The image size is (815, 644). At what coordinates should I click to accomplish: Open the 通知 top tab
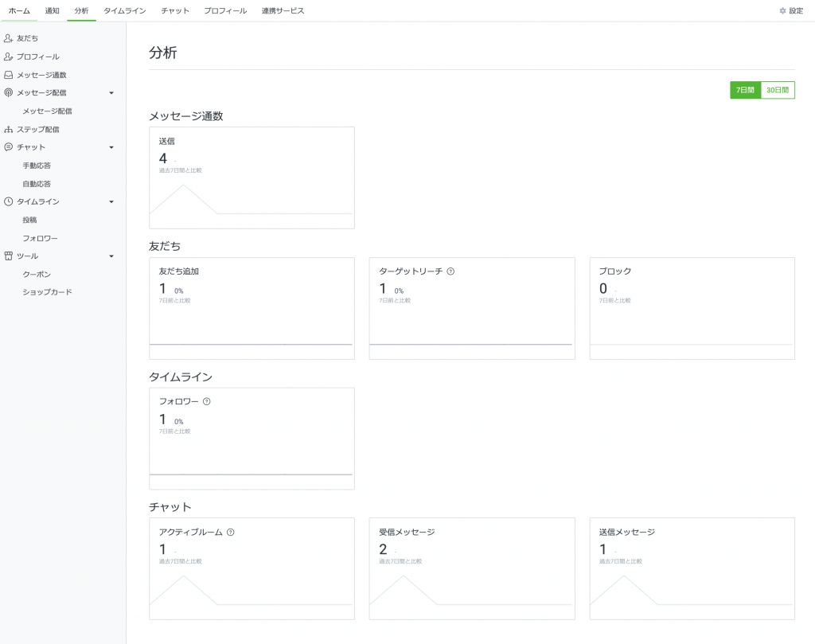point(52,10)
